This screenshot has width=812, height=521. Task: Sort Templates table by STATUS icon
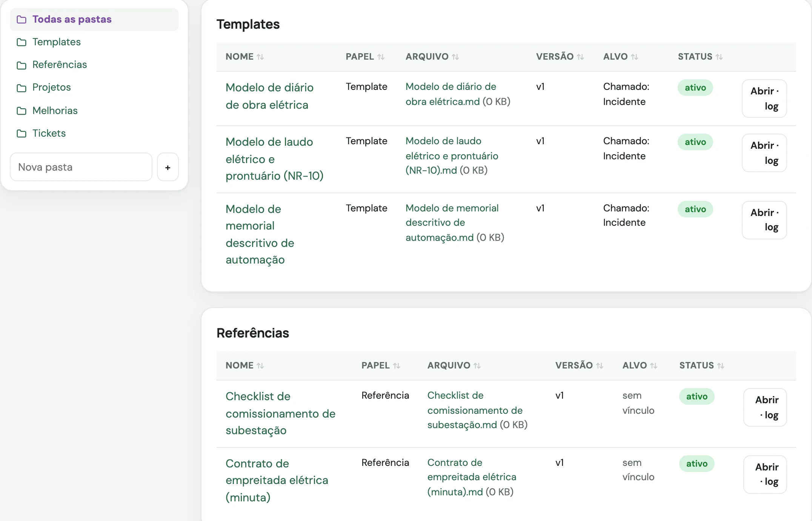[x=719, y=57]
